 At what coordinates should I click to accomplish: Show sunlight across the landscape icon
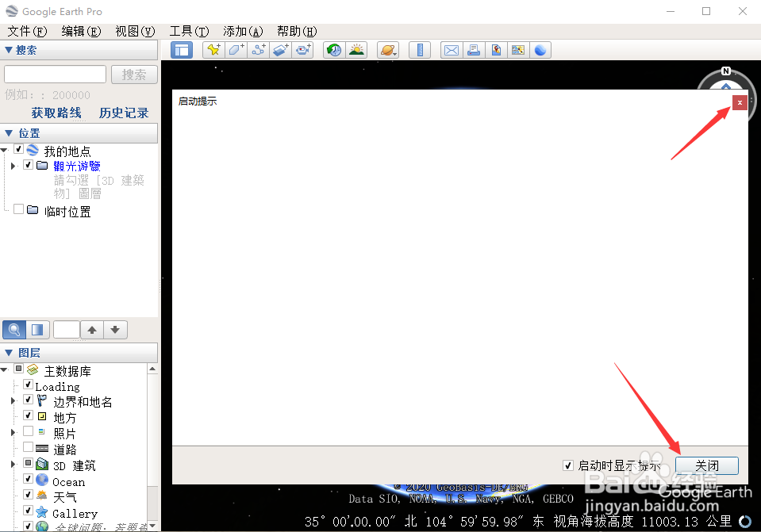pos(357,50)
